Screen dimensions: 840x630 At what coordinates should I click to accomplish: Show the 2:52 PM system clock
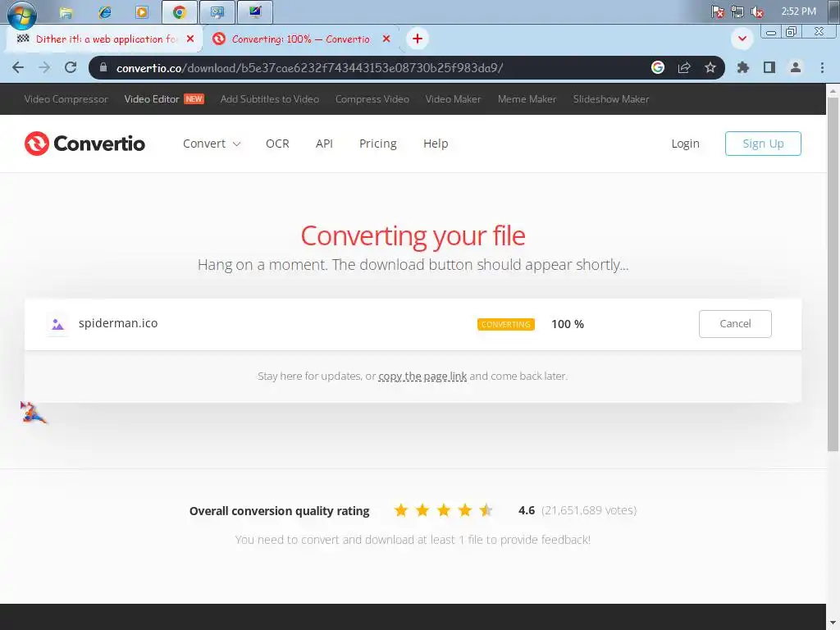tap(798, 11)
